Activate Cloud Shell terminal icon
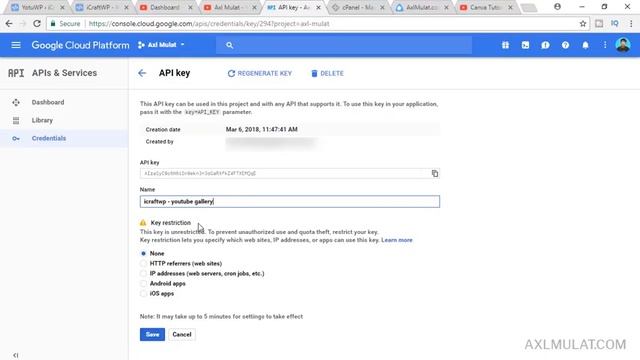The width and height of the screenshot is (640, 360). click(525, 45)
